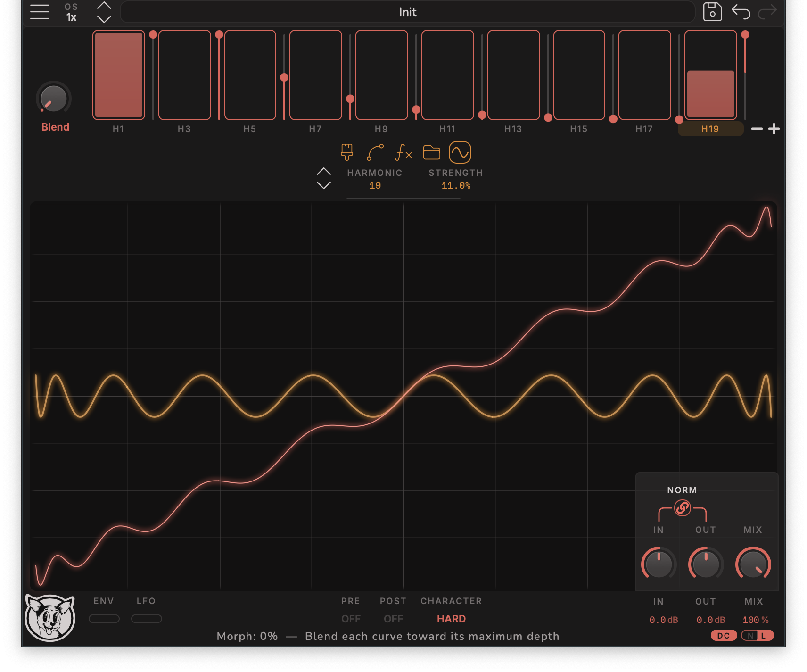Select the curve point editing icon
Image resolution: width=807 pixels, height=672 pixels.
pyautogui.click(x=375, y=152)
